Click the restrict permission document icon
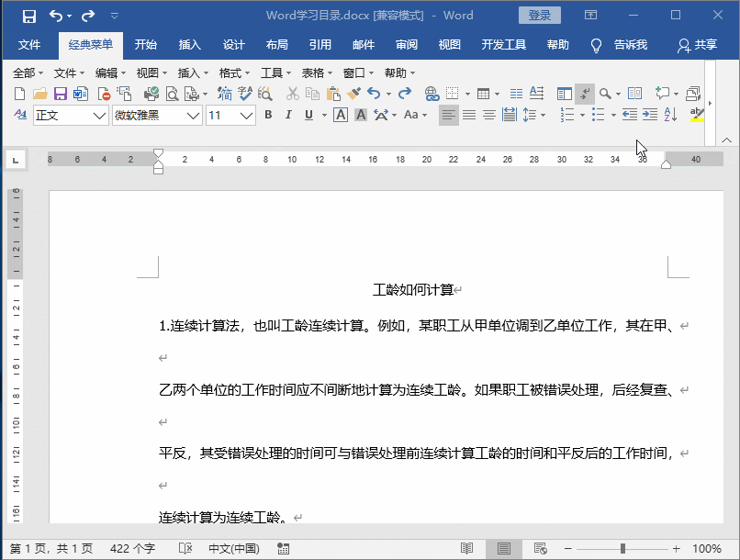Screen dimensions: 740x560 104,94
